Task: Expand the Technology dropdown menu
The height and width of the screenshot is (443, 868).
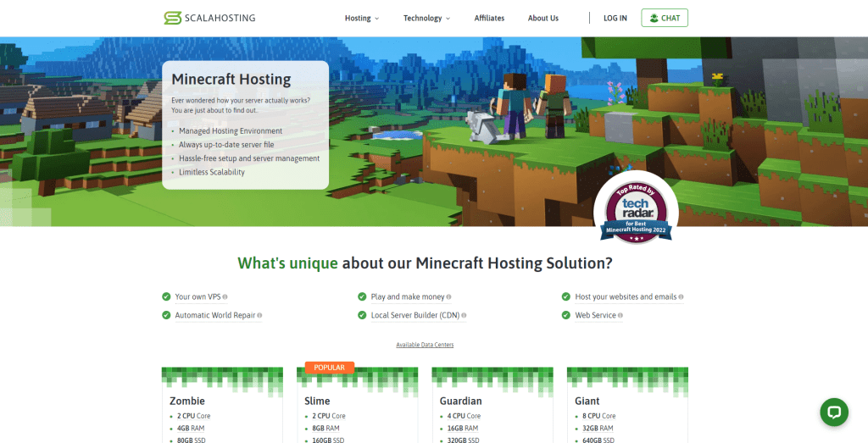Action: 426,18
